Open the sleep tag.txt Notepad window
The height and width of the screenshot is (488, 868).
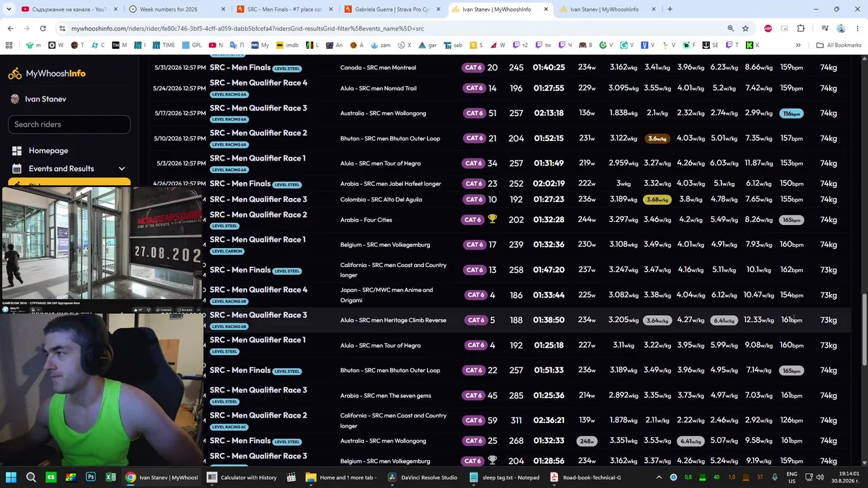point(505,477)
